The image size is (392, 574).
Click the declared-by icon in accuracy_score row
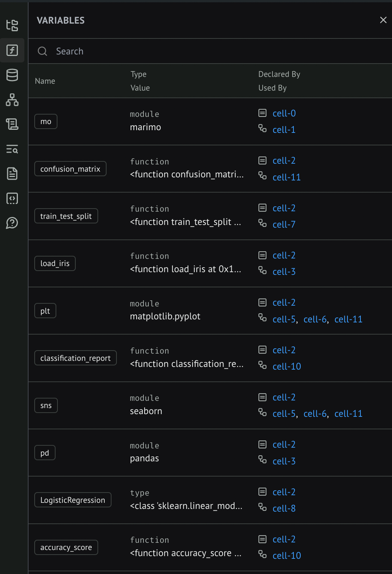click(263, 539)
